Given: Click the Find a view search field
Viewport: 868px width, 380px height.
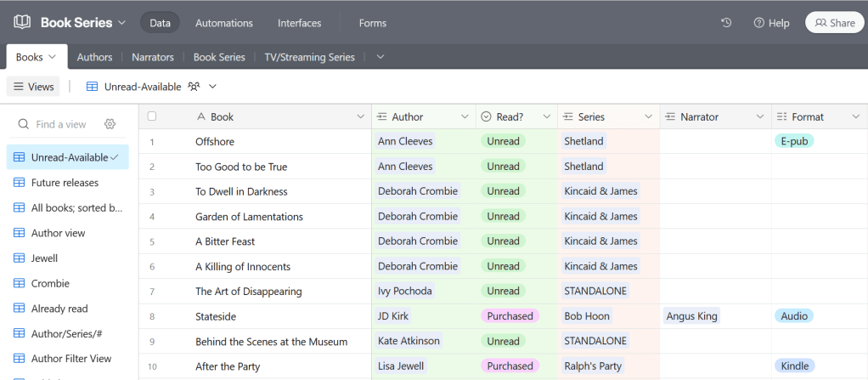Looking at the screenshot, I should click(61, 124).
